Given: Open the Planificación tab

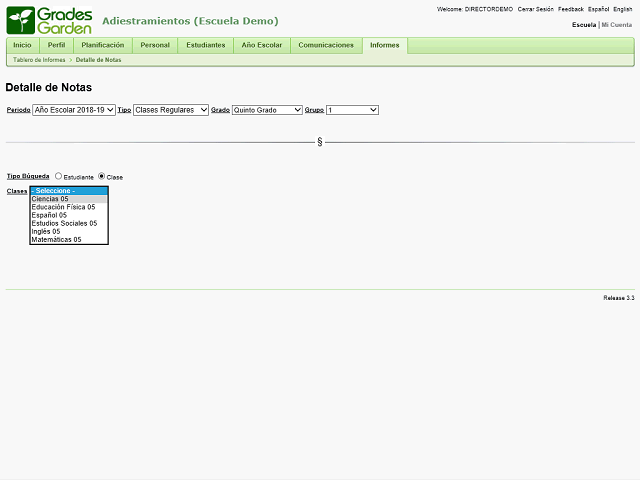Looking at the screenshot, I should [103, 45].
